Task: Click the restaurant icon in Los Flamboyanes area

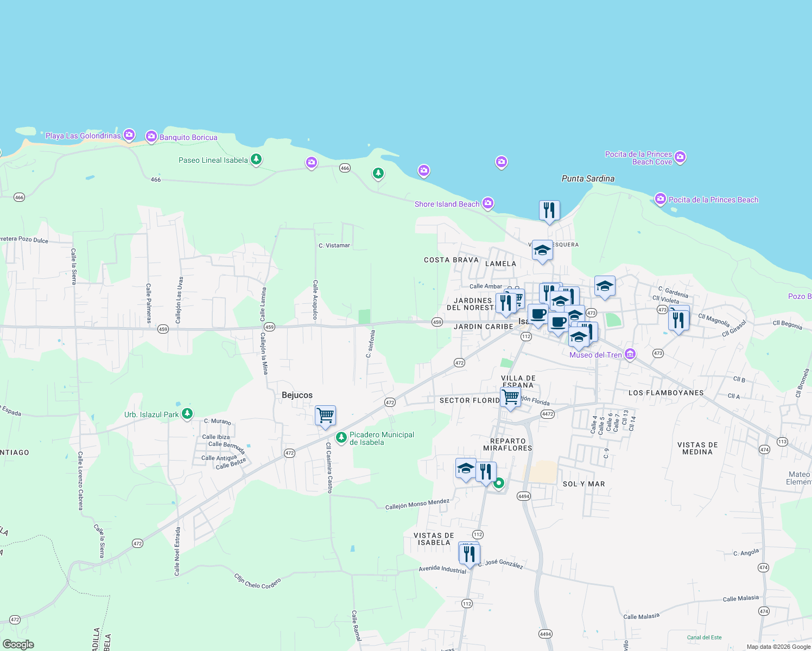Action: click(678, 319)
